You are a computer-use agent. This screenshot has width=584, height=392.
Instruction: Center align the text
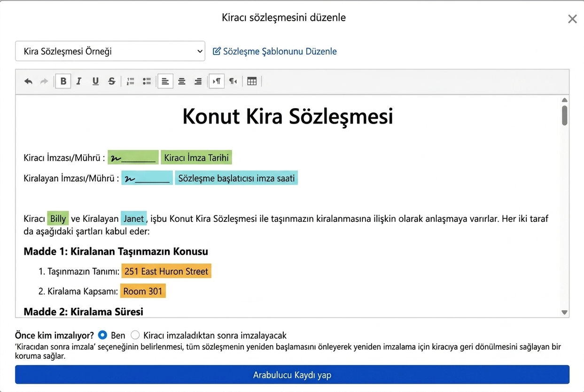182,81
